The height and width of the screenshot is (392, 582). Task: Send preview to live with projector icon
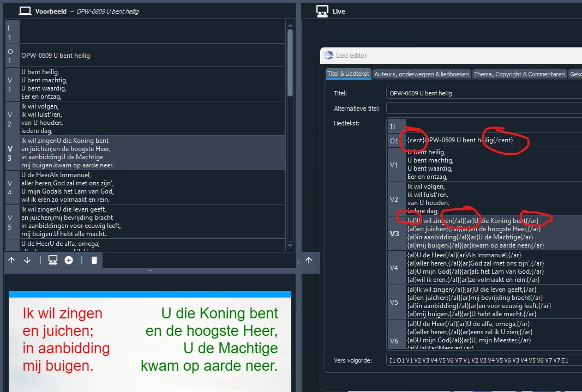(x=53, y=261)
